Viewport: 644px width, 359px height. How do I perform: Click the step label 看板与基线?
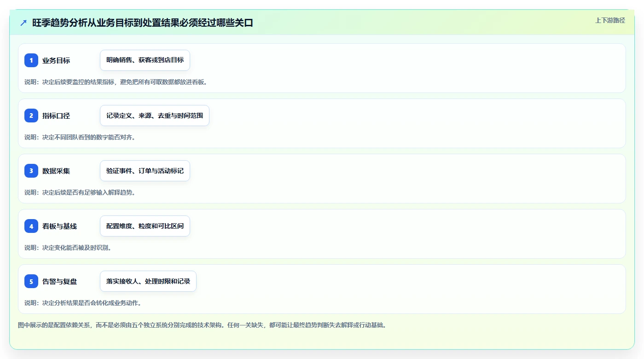59,226
